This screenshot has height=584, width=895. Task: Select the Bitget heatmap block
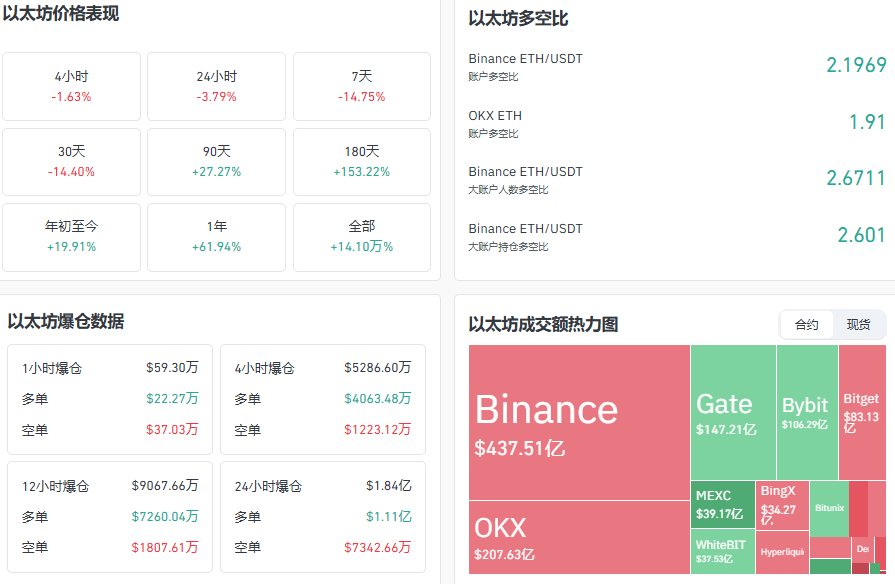click(862, 412)
